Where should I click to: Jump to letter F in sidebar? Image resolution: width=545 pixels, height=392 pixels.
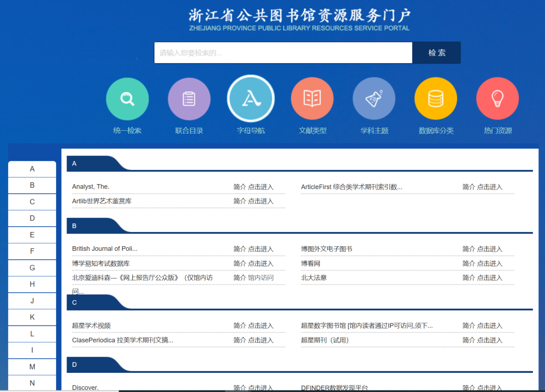(x=32, y=251)
